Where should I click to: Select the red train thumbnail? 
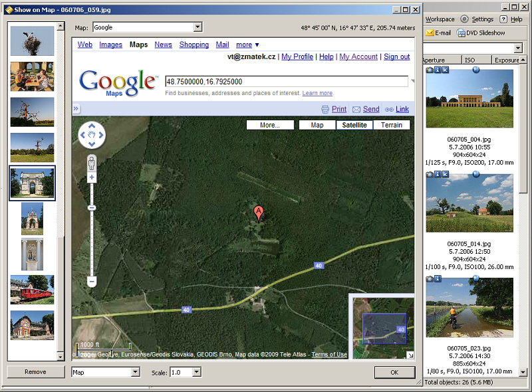[x=32, y=289]
